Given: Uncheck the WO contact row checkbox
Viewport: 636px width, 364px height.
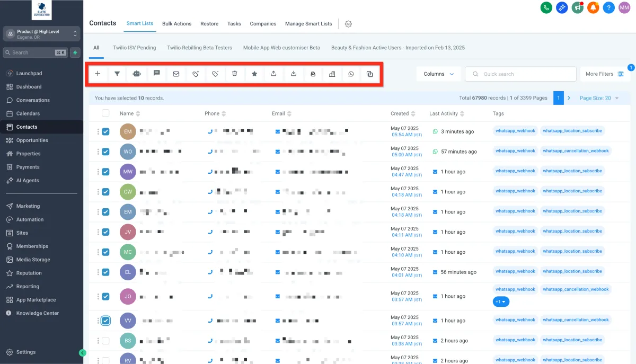Looking at the screenshot, I should 105,152.
